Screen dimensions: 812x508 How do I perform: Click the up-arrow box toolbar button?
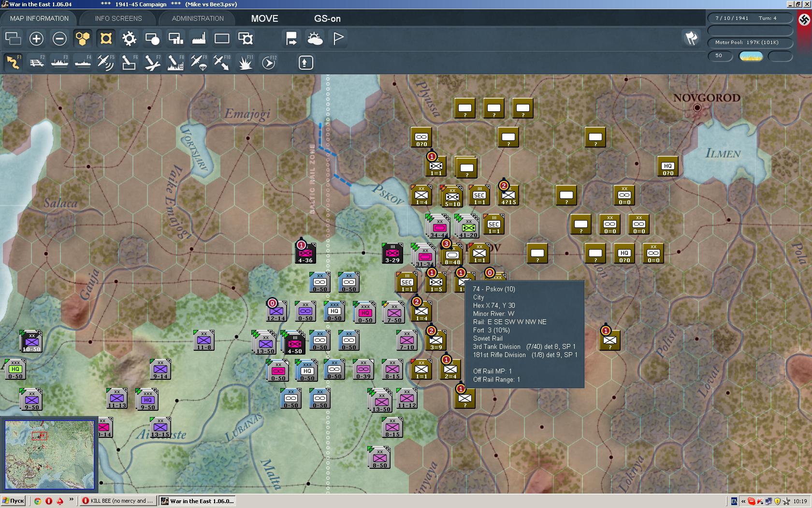click(x=305, y=62)
